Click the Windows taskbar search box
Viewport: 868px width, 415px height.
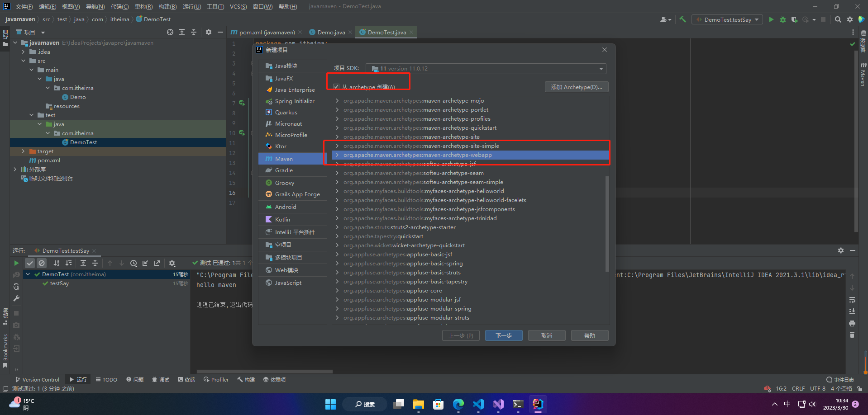[x=365, y=404]
